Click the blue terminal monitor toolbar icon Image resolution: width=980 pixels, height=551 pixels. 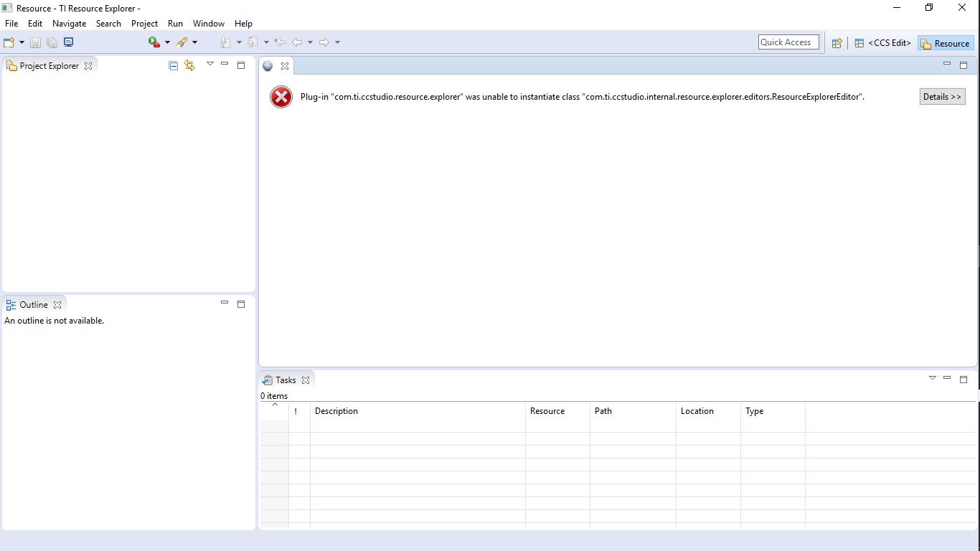(69, 42)
